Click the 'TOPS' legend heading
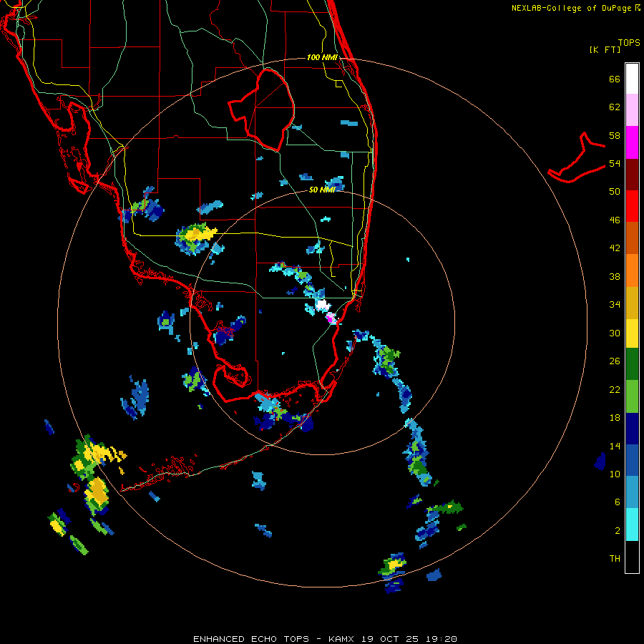This screenshot has width=644, height=644. pos(629,42)
